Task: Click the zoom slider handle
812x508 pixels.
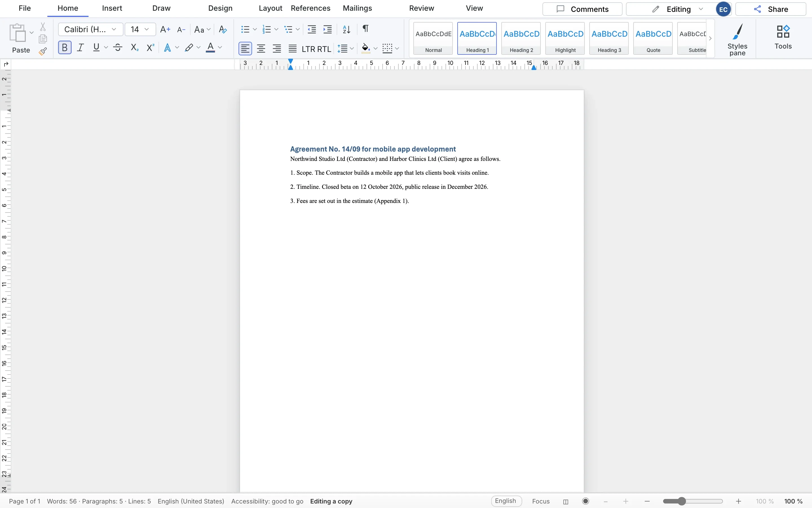Action: pyautogui.click(x=681, y=501)
